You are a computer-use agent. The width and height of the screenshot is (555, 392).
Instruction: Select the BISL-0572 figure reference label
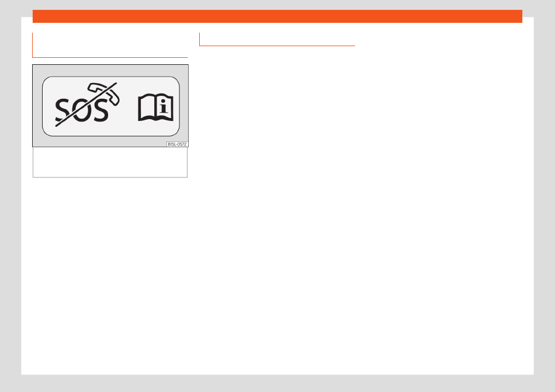click(x=177, y=144)
